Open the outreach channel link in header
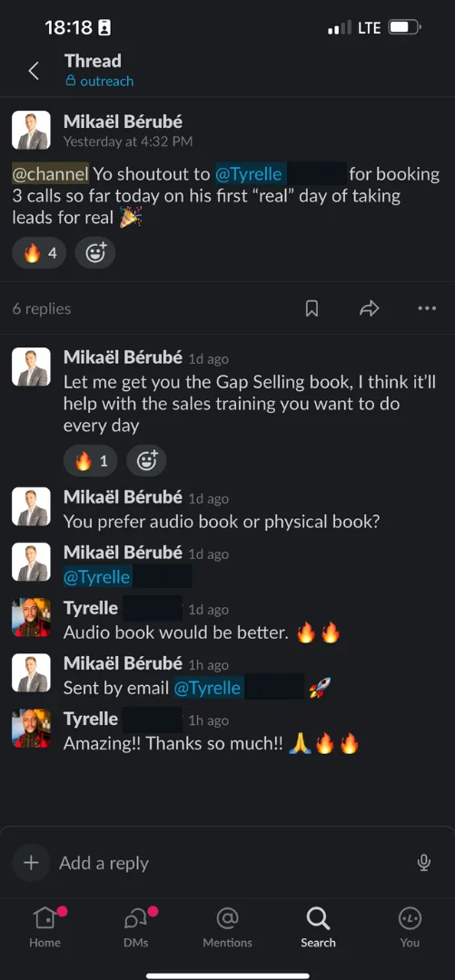The image size is (455, 980). coord(99,82)
